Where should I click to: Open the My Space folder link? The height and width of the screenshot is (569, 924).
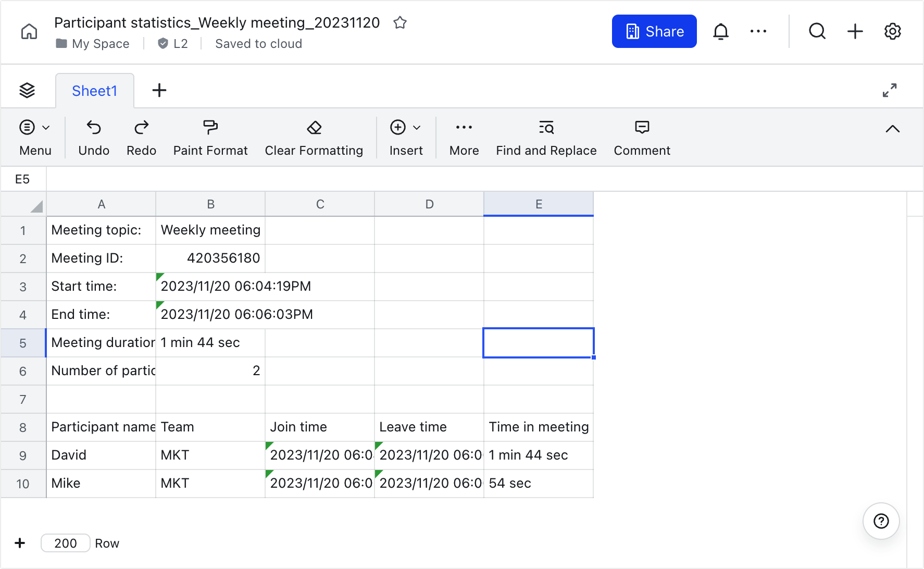click(100, 44)
